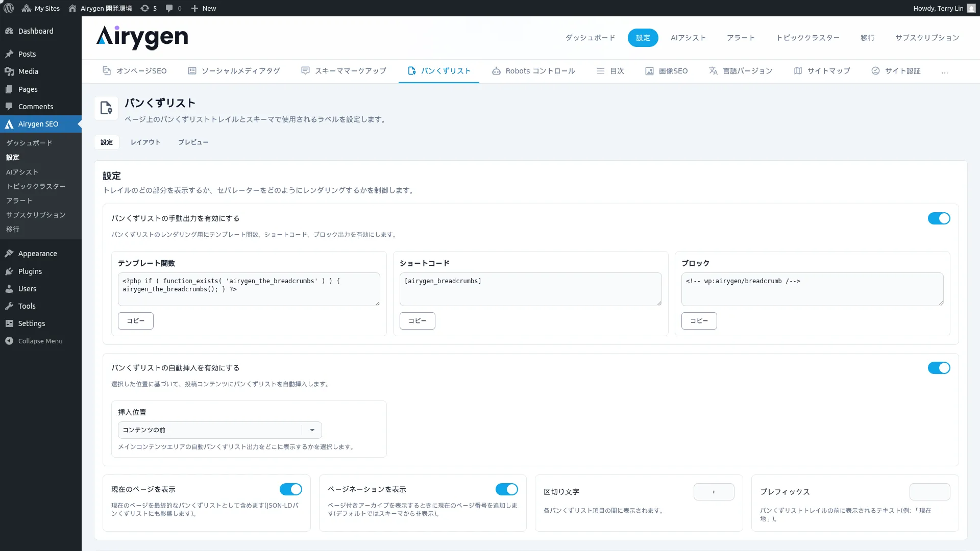Viewport: 980px width, 551px height.
Task: Click the Settings sliders icon in sidebar
Action: click(x=9, y=323)
